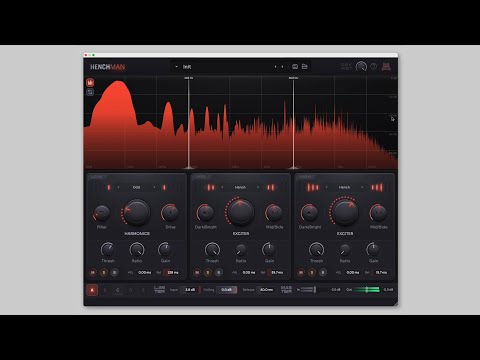Mute the mid band with M button
The image size is (480, 360).
coord(197,272)
